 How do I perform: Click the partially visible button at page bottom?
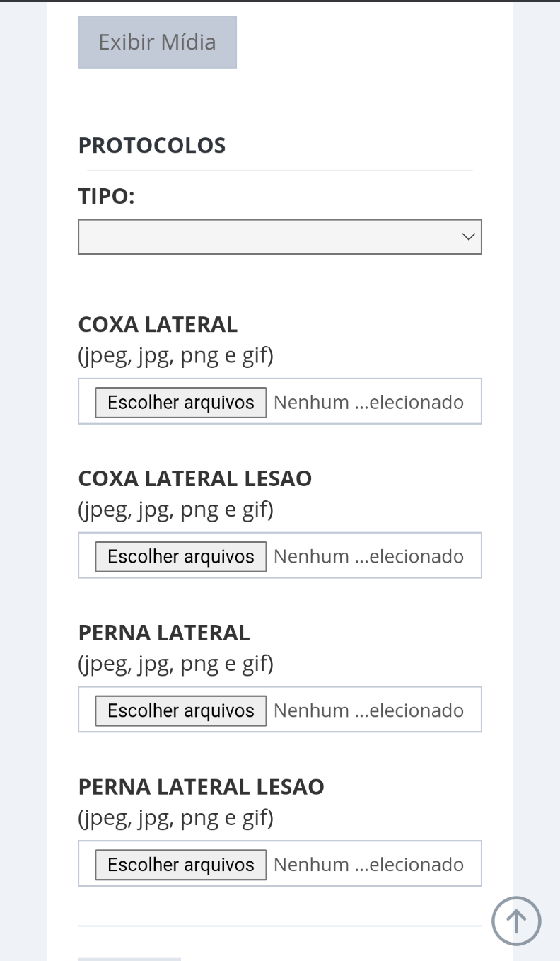click(x=129, y=959)
